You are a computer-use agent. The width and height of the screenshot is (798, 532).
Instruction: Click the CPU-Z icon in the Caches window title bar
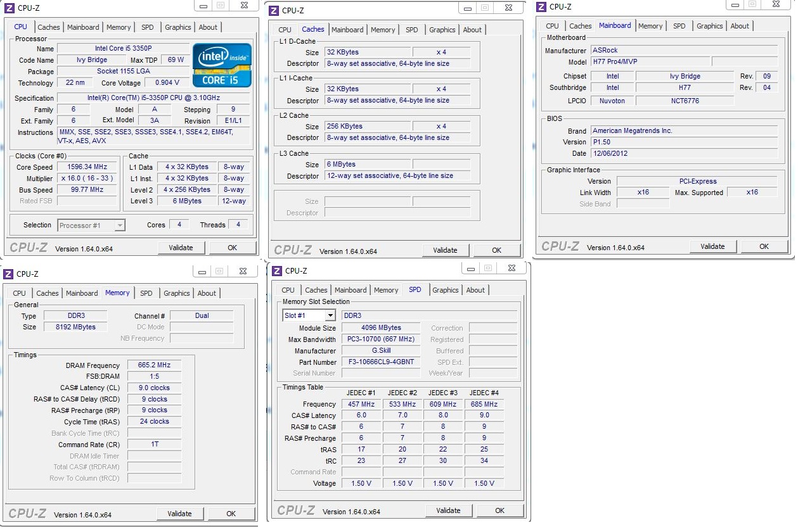[274, 10]
